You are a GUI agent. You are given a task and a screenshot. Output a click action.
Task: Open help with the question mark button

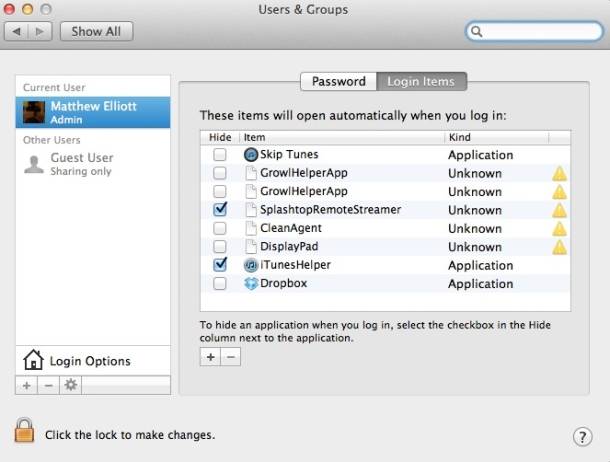582,437
